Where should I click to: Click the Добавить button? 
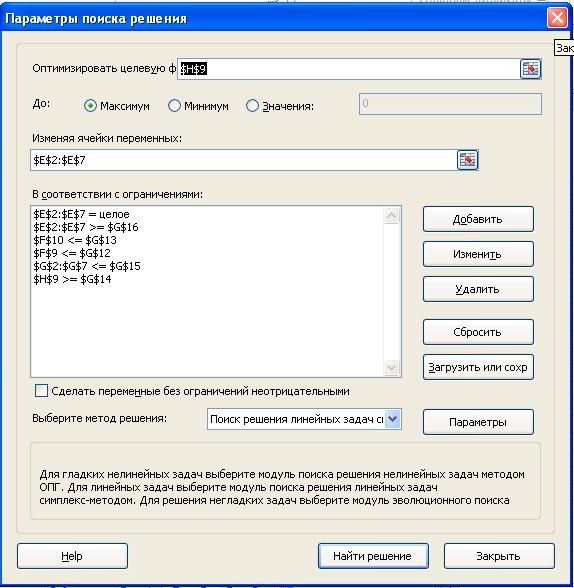(478, 219)
